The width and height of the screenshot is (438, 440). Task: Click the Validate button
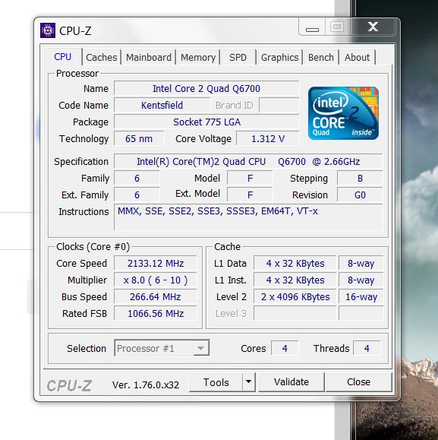(291, 382)
